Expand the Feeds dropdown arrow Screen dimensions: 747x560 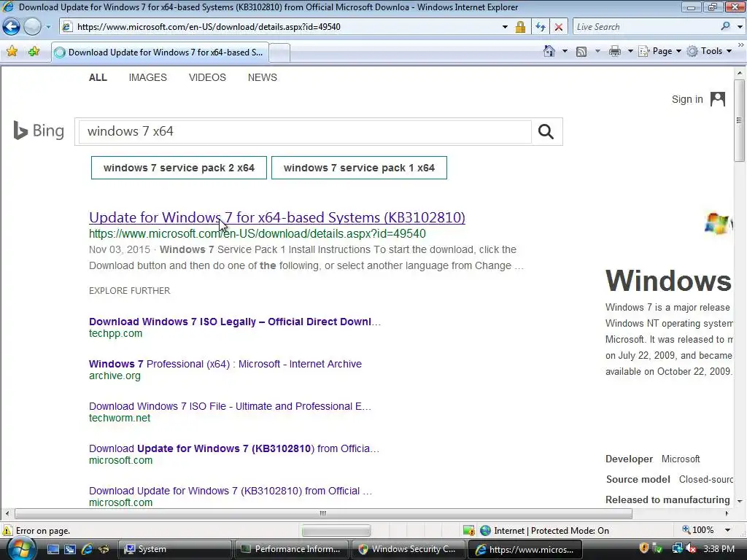tap(597, 51)
